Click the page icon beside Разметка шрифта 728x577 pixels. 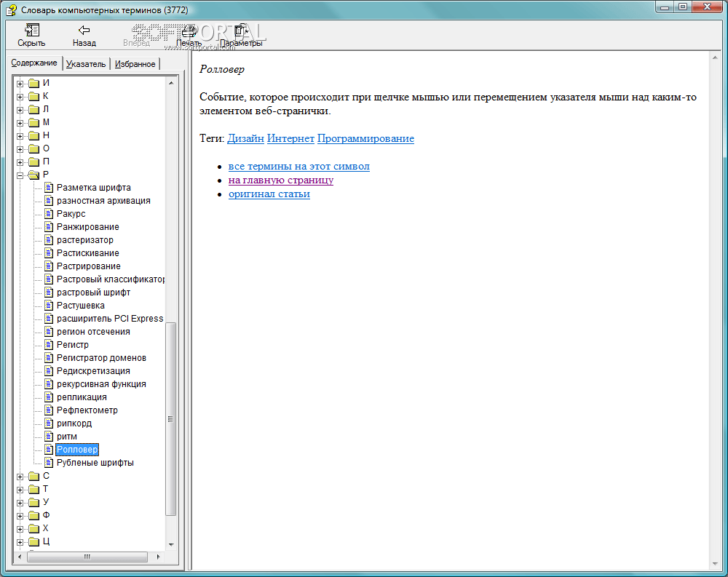[x=49, y=188]
